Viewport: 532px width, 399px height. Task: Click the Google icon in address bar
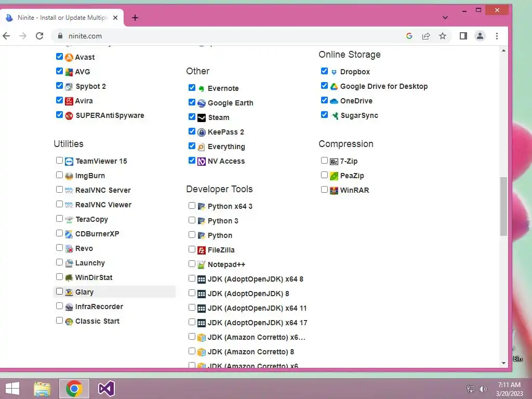click(x=409, y=36)
